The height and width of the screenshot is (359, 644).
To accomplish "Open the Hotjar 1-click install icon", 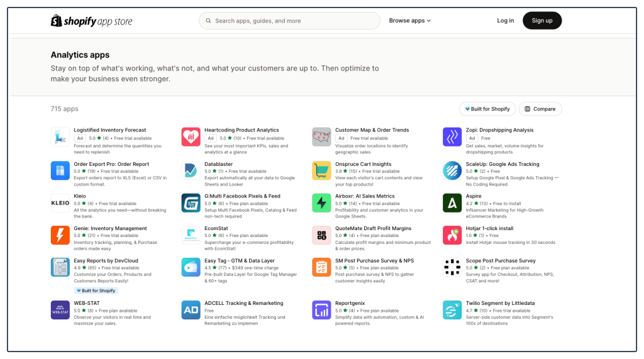I will click(452, 235).
